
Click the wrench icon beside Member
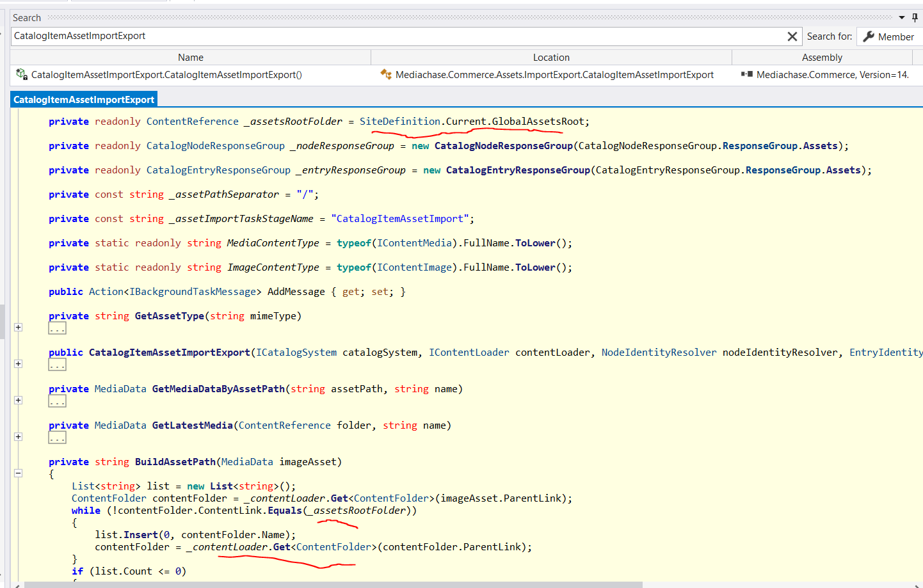click(x=869, y=36)
